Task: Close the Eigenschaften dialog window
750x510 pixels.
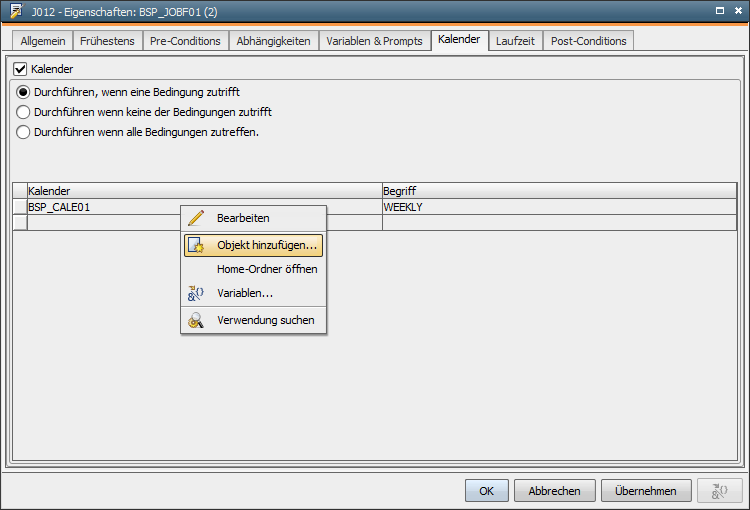Action: 737,10
